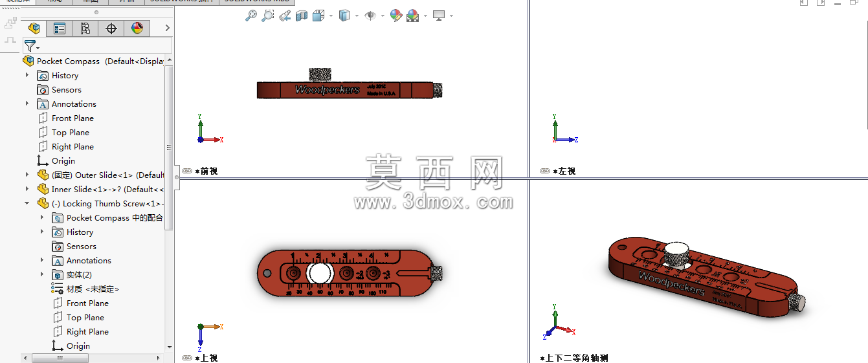Screen dimensions: 868x363
Task: Click the View Orientation cube icon
Action: (318, 16)
